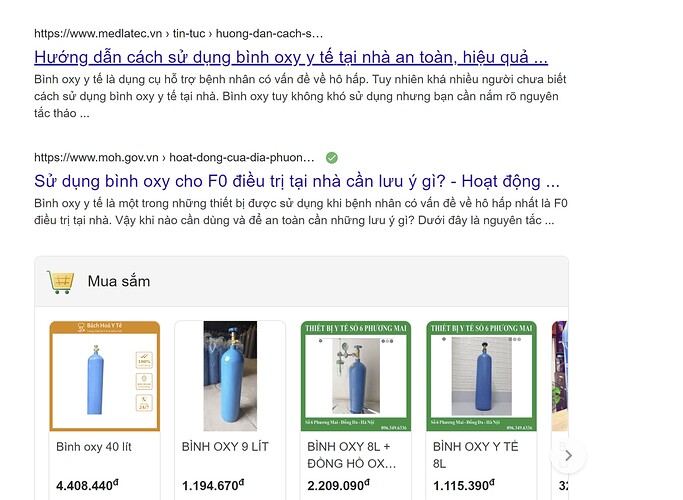683x500 pixels.
Task: Click the price 1.115.390đ
Action: point(464,485)
